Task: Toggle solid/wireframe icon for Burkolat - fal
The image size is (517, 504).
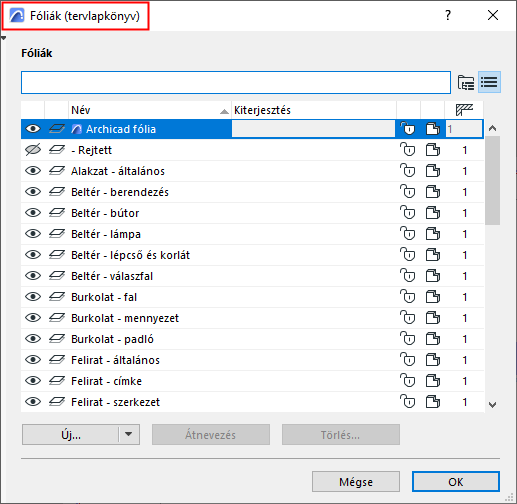Action: point(433,297)
